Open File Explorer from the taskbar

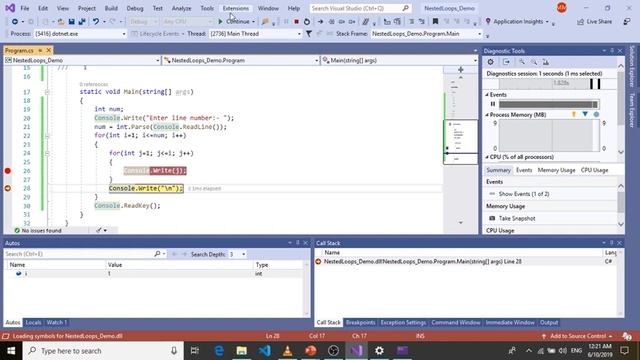tap(242, 351)
